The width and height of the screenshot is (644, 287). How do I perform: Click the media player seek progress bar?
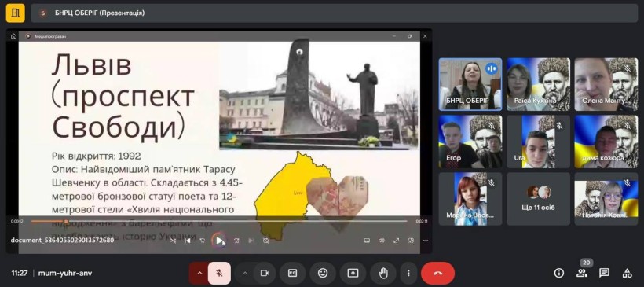[219, 221]
